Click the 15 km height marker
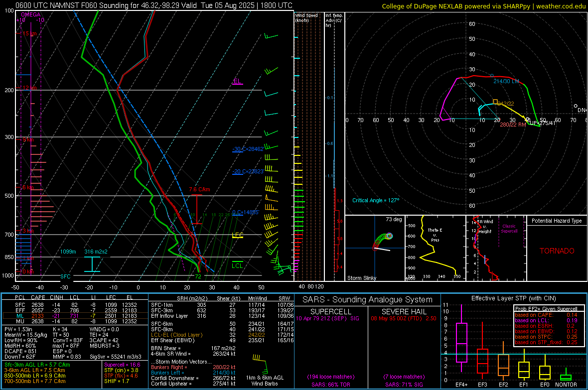588x390 pixels. [28, 33]
